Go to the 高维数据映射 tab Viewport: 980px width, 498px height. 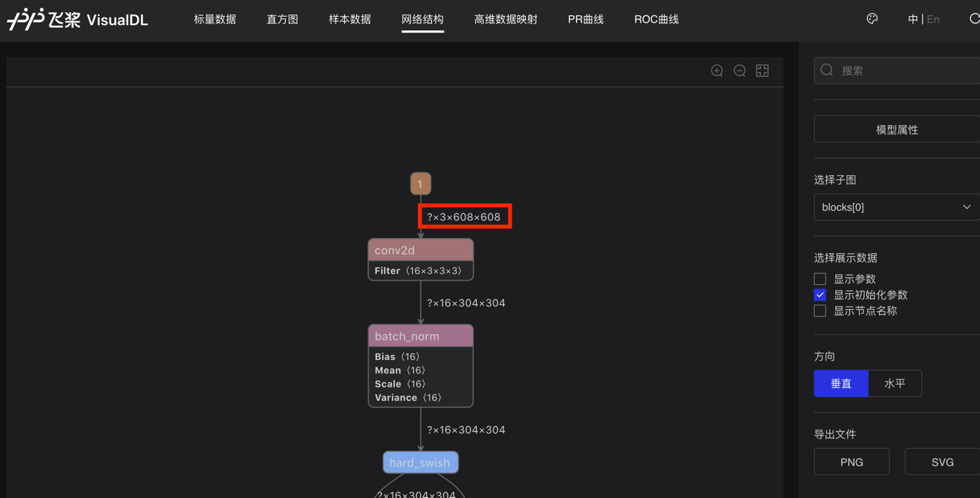click(x=505, y=19)
